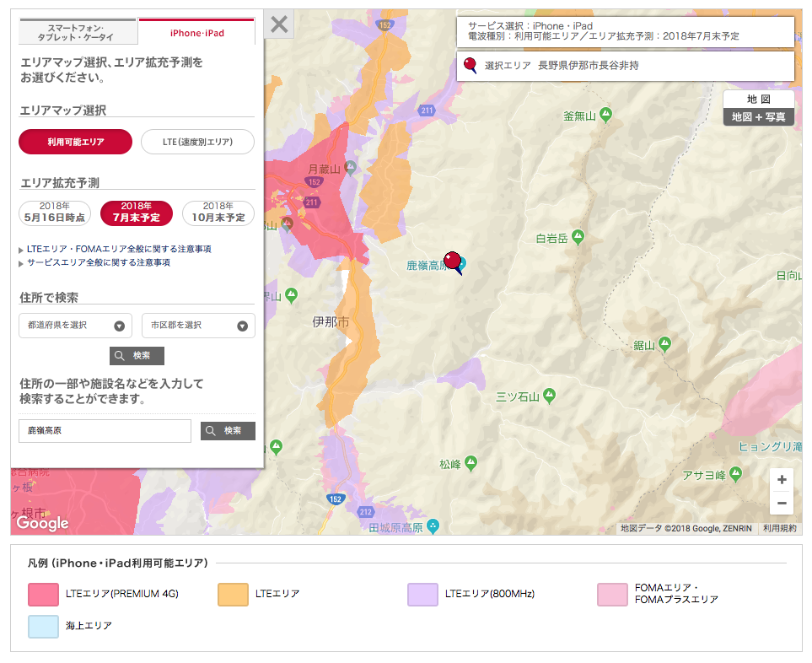
Task: Click the 三ツ石山 mountain marker
Action: coord(550,396)
